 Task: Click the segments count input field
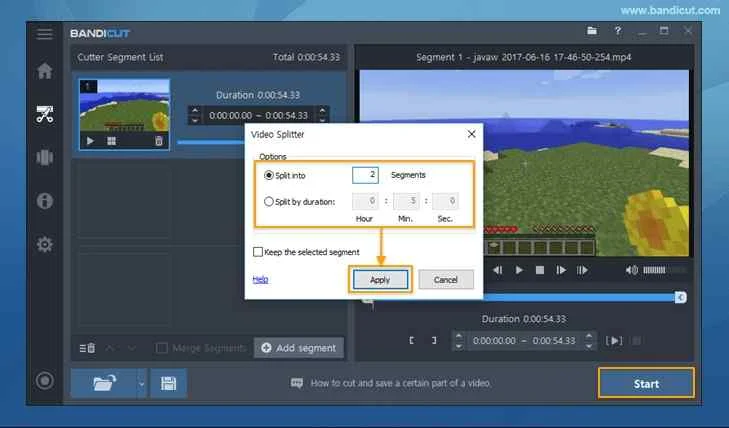(x=365, y=175)
